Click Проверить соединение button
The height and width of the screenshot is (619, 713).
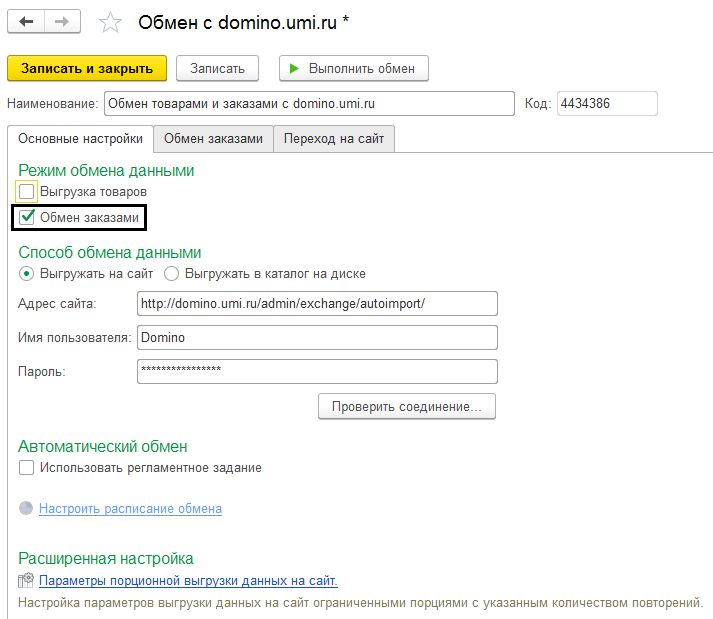(x=406, y=407)
